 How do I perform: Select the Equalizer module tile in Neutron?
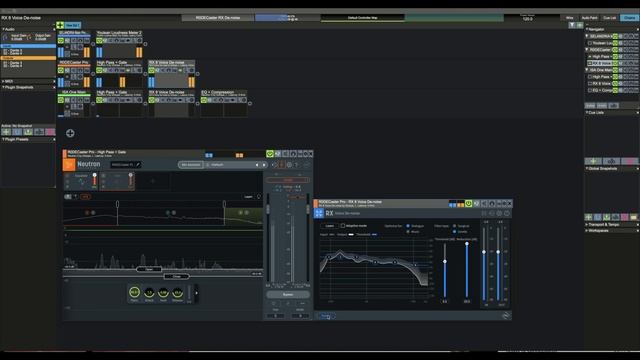(x=81, y=181)
